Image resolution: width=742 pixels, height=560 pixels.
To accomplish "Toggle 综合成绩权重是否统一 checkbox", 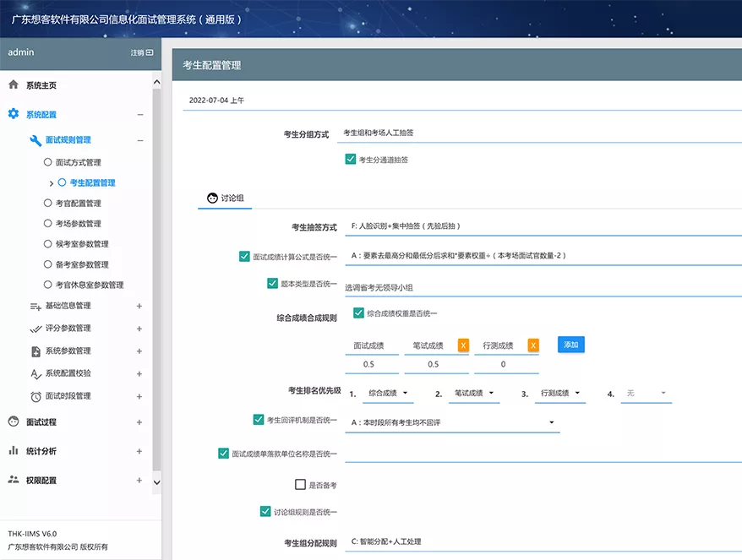I will [358, 313].
